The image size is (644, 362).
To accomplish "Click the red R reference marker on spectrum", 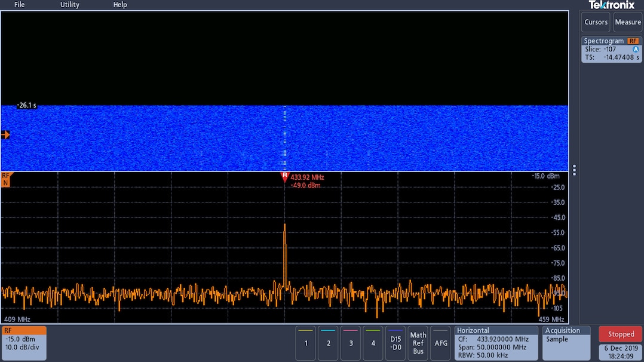I will point(284,177).
